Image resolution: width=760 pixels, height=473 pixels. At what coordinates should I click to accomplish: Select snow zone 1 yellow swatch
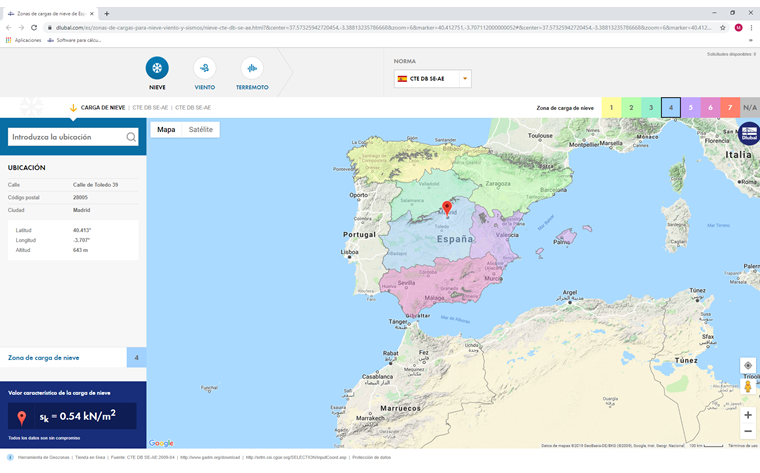tap(612, 108)
